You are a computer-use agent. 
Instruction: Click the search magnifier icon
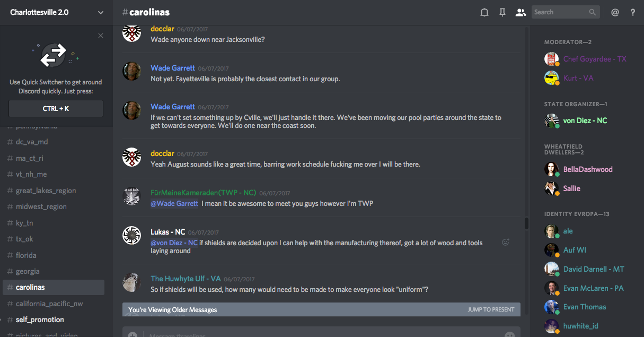click(593, 12)
